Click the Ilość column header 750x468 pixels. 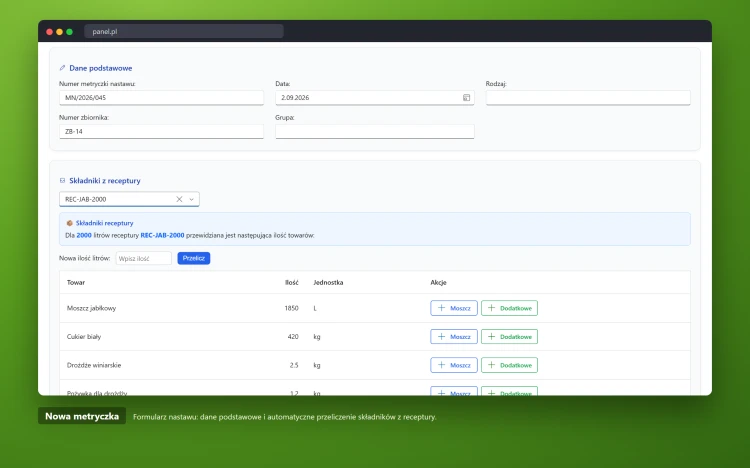click(x=292, y=282)
